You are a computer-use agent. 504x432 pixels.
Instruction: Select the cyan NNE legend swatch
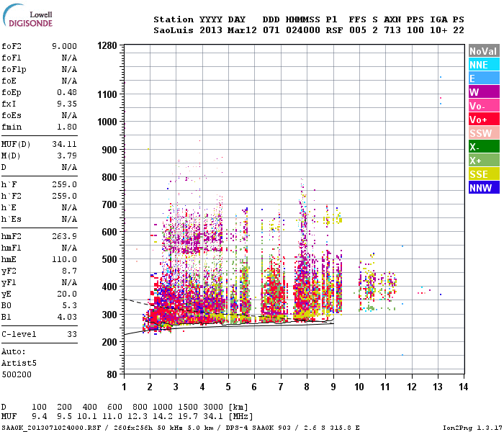coord(484,65)
